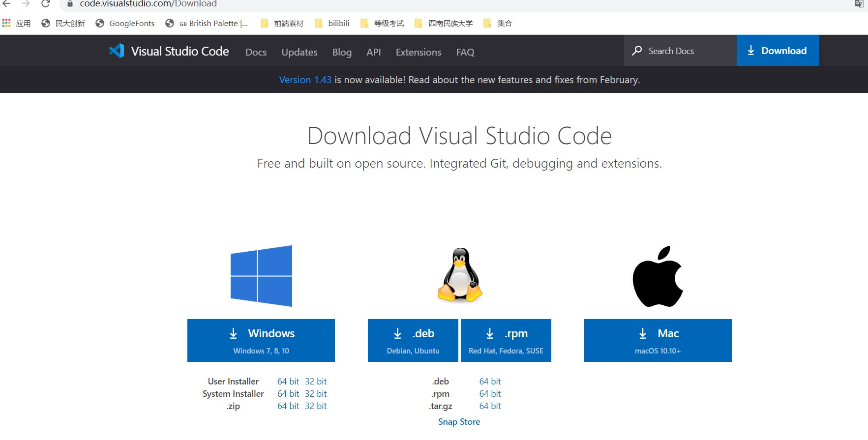Open the 民大创新 bookmark
868x440 pixels.
pyautogui.click(x=63, y=23)
